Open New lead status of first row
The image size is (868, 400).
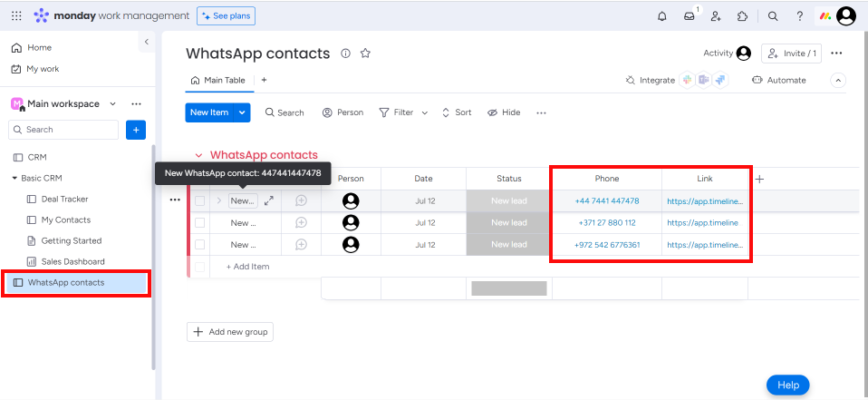tap(508, 200)
